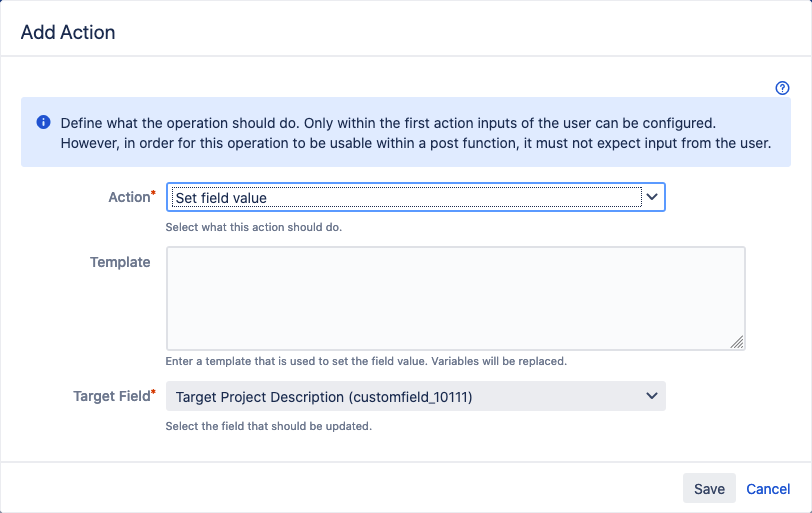Click the Target Field dropdown chevron arrow
812x513 pixels.
tap(652, 396)
